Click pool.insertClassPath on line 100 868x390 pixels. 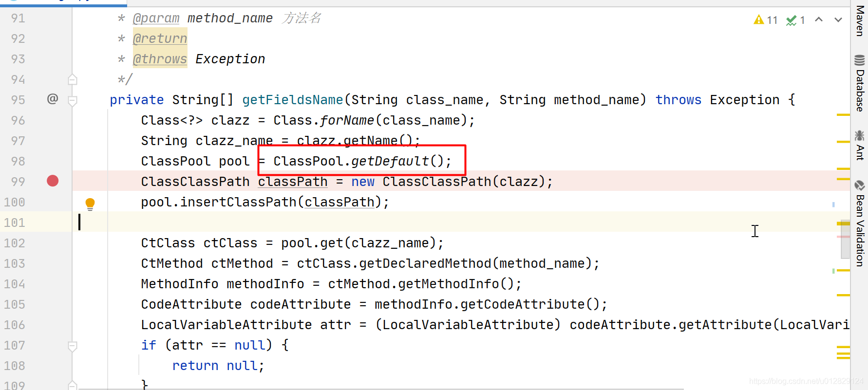pos(219,202)
